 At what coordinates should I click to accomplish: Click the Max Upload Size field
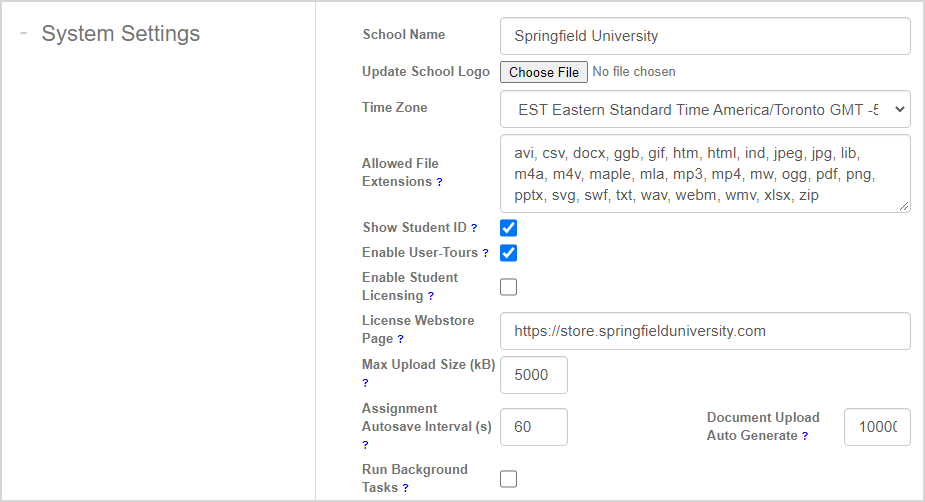[x=534, y=375]
